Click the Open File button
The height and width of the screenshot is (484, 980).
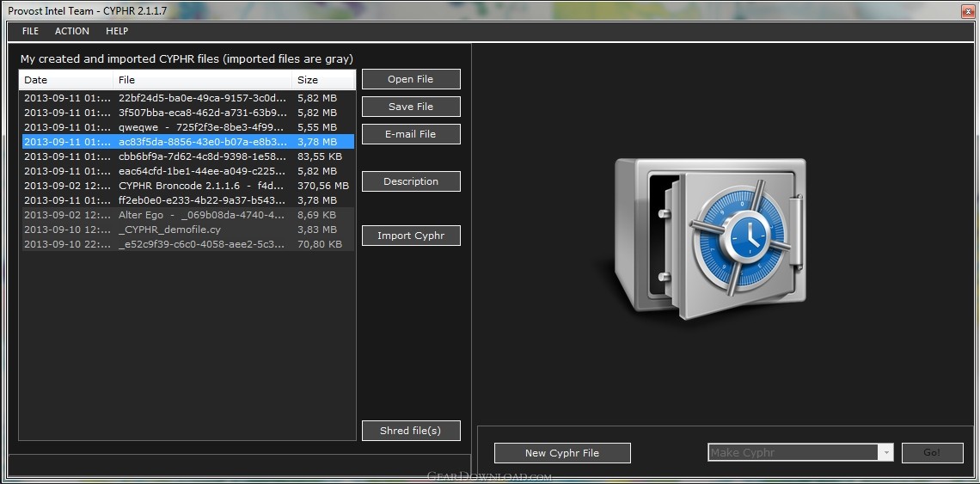[411, 79]
